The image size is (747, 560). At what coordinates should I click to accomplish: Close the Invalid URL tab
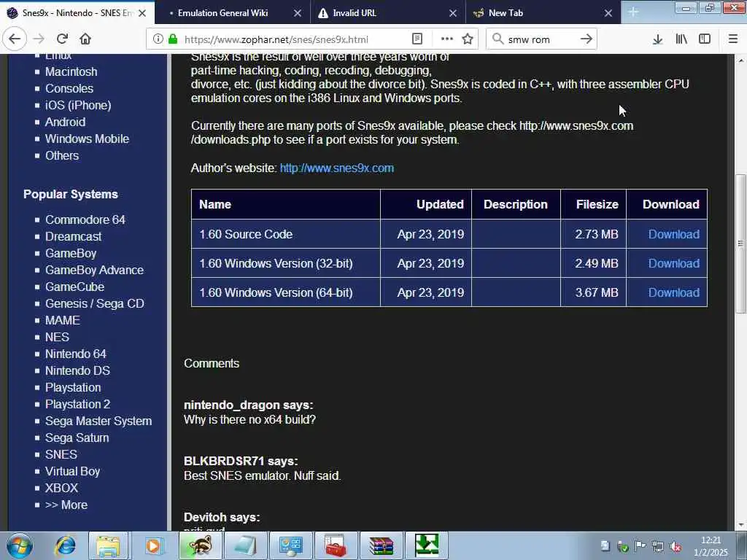coord(452,13)
